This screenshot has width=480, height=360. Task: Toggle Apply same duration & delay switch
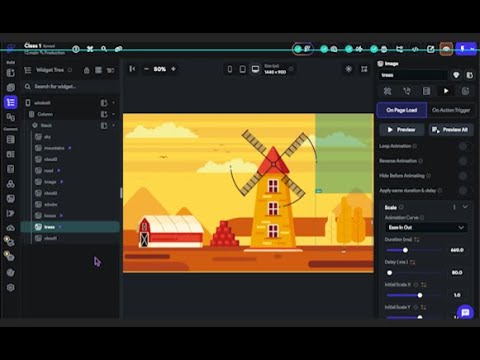(465, 190)
